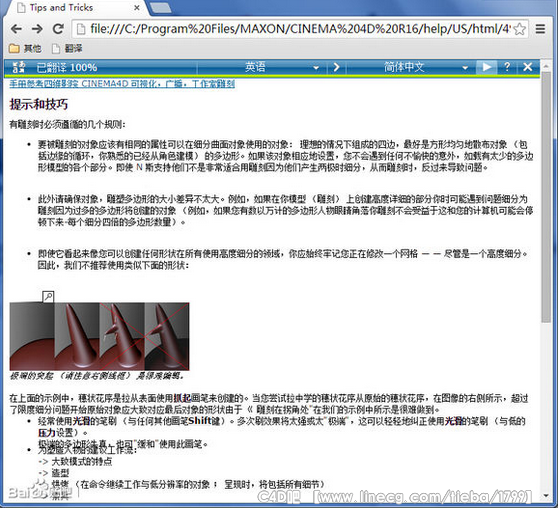Click the bold 压力 setting text

47,433
